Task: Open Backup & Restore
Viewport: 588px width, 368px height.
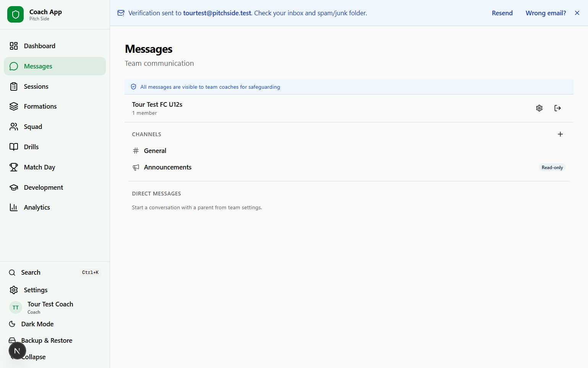Action: (47, 340)
